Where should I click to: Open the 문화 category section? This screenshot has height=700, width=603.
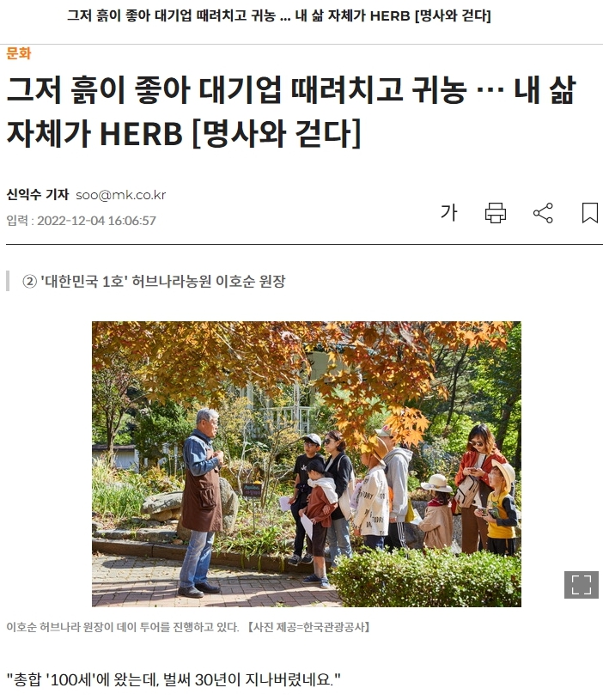pyautogui.click(x=18, y=53)
